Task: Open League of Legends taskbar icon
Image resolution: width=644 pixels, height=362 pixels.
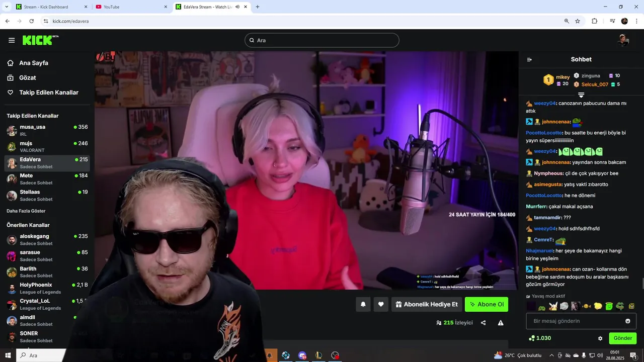Action: 318,355
